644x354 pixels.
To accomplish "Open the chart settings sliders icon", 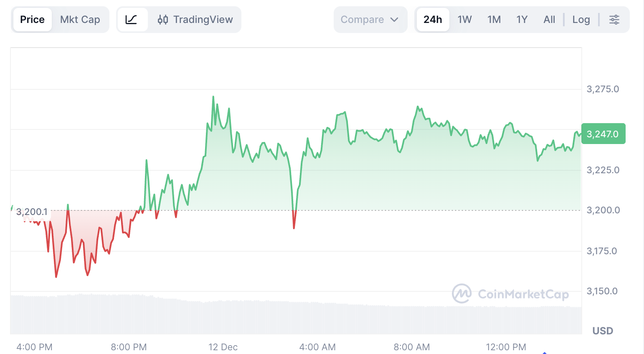I will [614, 20].
